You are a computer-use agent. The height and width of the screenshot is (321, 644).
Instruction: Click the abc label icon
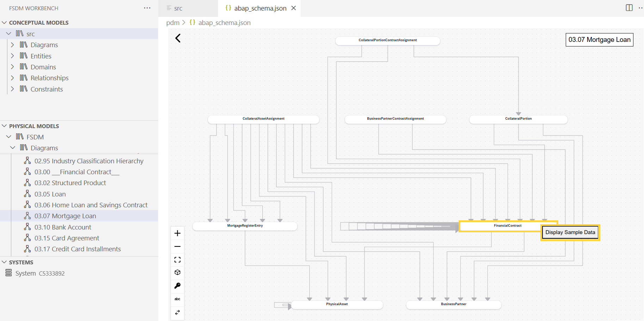177,299
